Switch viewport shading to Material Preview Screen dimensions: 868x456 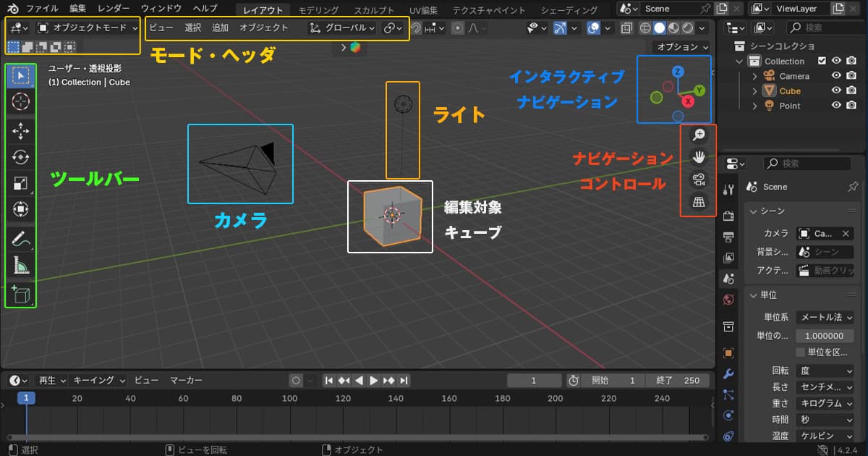[673, 28]
